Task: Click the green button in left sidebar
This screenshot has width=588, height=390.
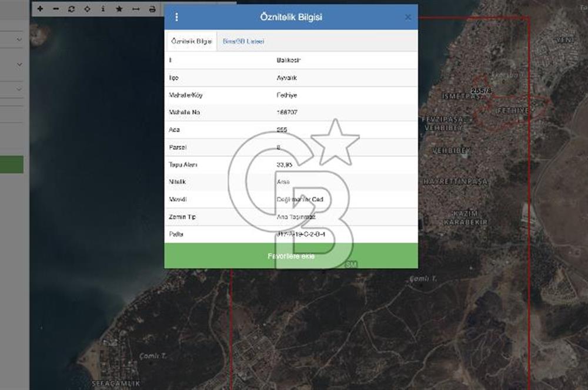Action: point(12,164)
